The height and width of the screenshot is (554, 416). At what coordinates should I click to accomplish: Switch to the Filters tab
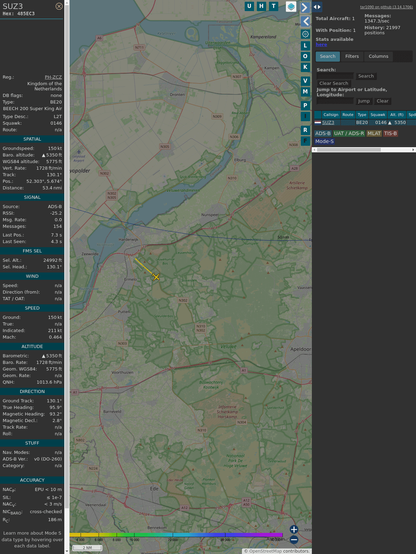click(x=352, y=56)
